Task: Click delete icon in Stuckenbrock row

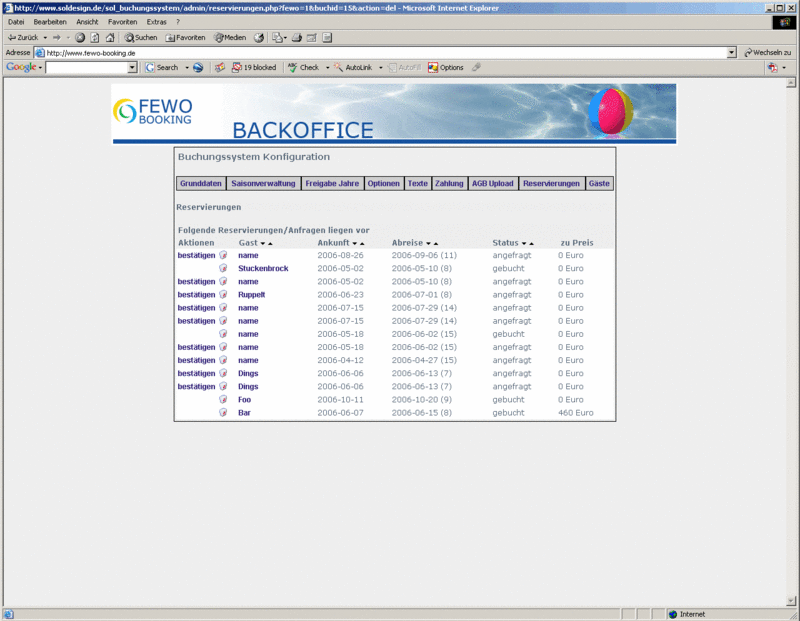Action: 223,268
